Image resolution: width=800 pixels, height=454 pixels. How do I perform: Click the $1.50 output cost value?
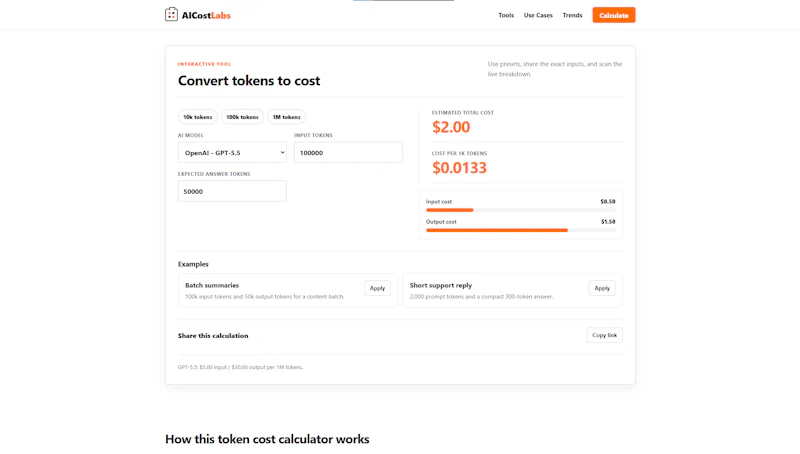point(608,222)
